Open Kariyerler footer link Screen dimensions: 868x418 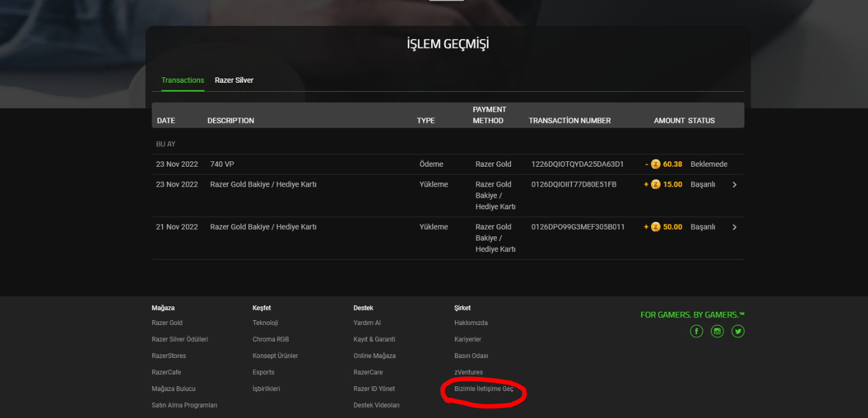click(468, 339)
